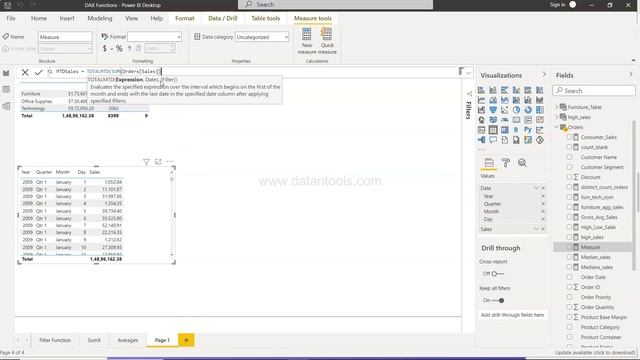Switch to Model view in left sidebar

(x=6, y=106)
